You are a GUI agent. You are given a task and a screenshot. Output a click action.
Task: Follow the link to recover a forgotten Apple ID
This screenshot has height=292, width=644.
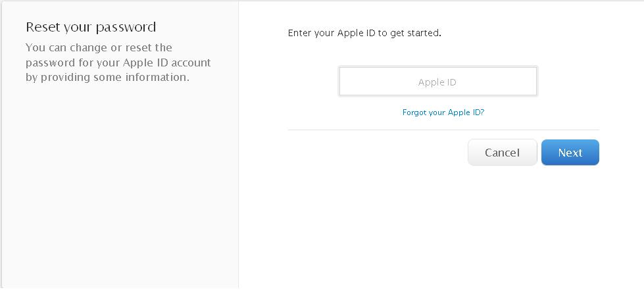coord(443,112)
